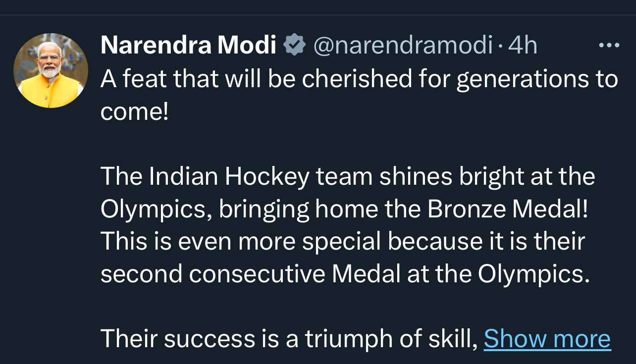Click the line 'second consecutive Medal at the Olympics.'
Screen dimensions: 636x364
click(x=345, y=274)
